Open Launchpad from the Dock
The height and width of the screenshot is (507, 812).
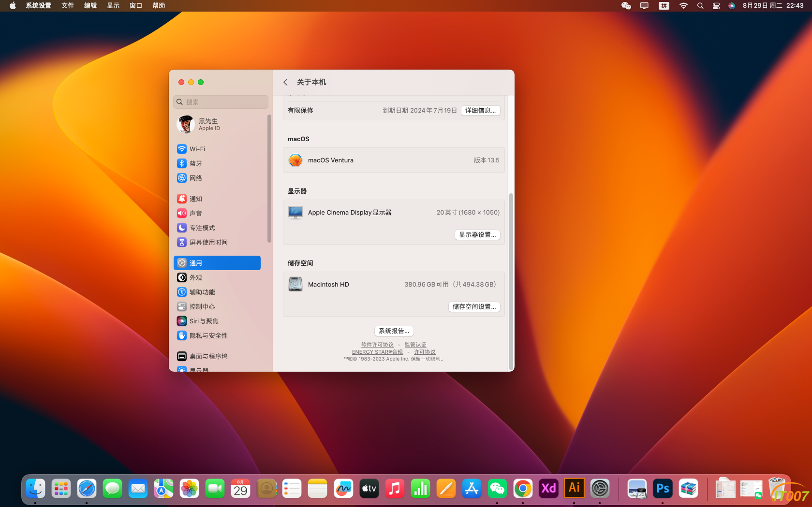click(61, 489)
